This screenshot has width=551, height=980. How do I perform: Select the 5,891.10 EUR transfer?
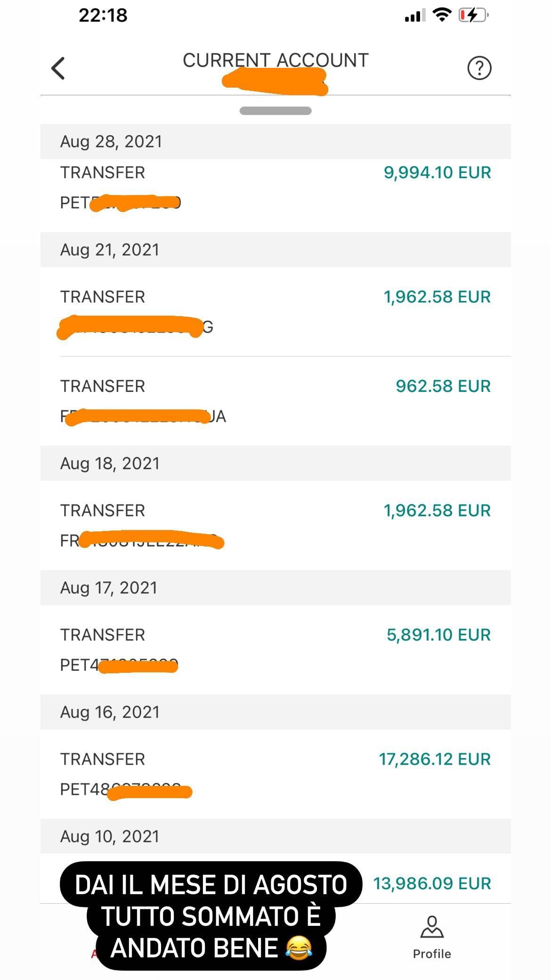click(275, 649)
